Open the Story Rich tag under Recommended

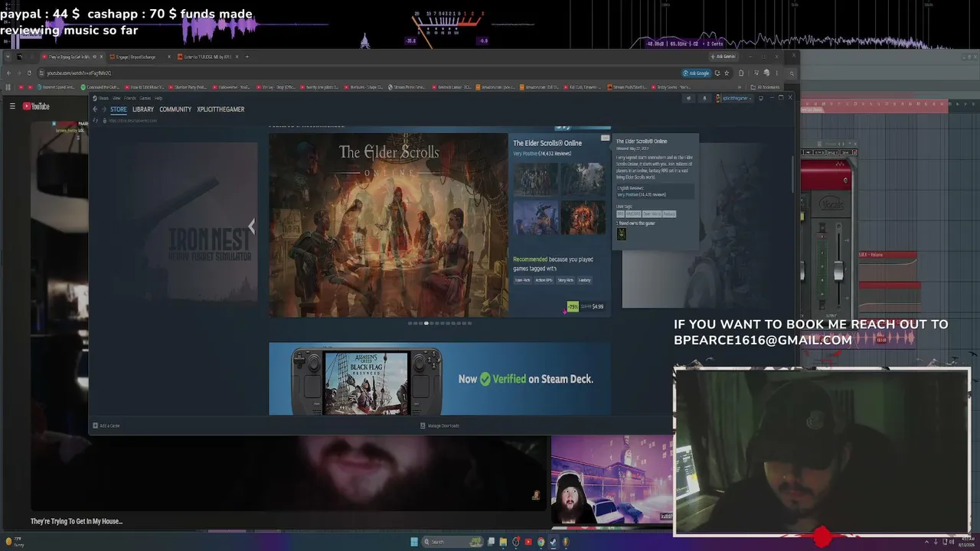click(x=565, y=280)
